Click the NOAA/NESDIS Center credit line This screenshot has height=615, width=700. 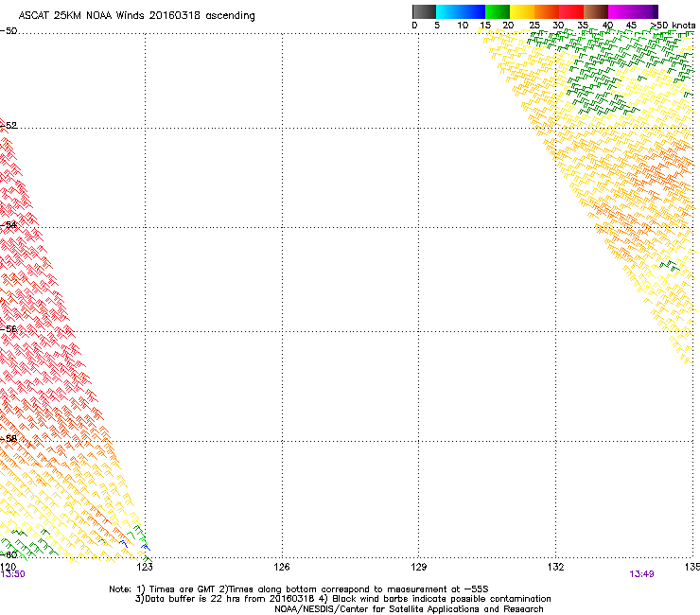(409, 609)
